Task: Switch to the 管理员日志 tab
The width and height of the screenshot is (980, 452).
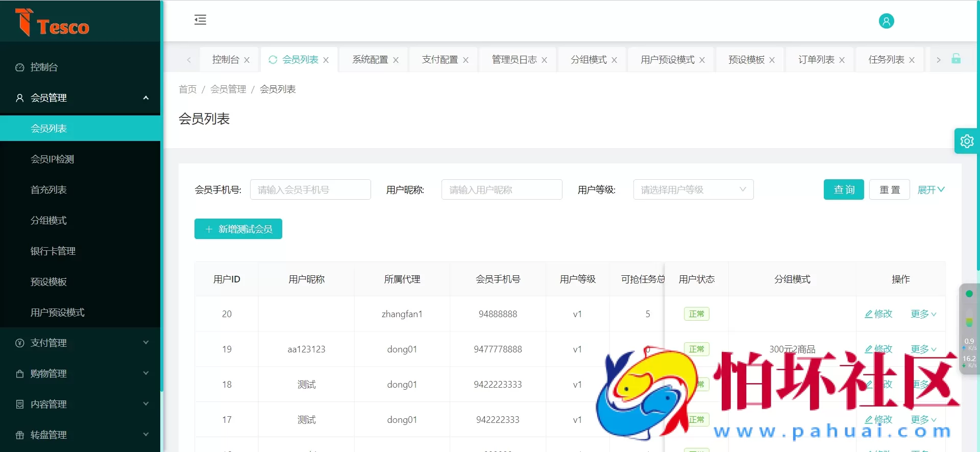Action: pos(514,60)
